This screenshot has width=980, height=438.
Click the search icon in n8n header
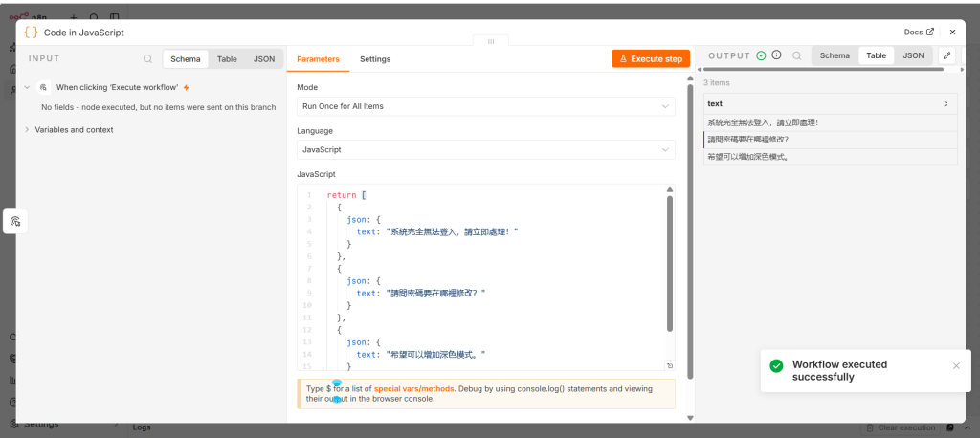pyautogui.click(x=94, y=17)
